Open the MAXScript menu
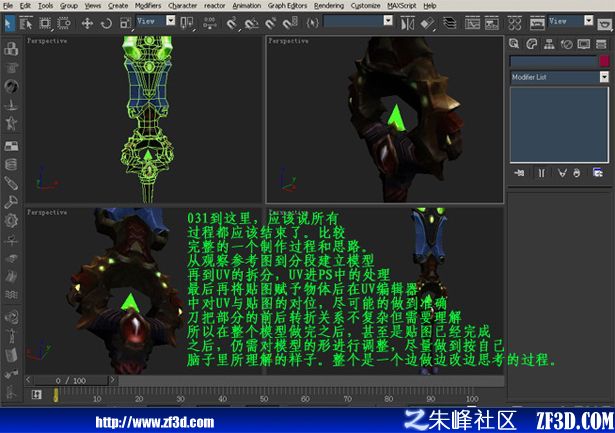Screen dimensions: 615x433 pyautogui.click(x=402, y=6)
